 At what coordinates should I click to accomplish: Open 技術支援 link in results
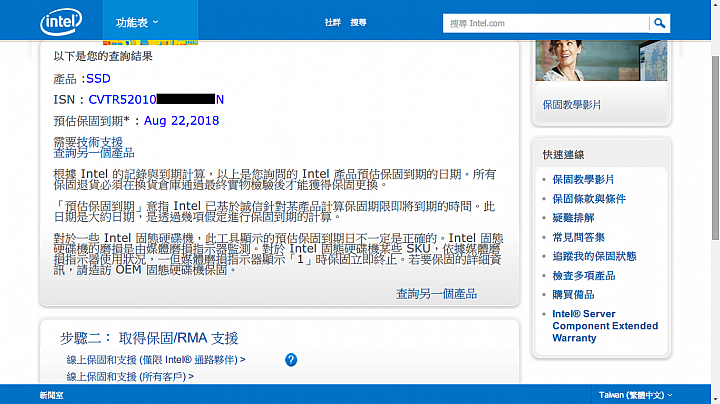coord(100,142)
